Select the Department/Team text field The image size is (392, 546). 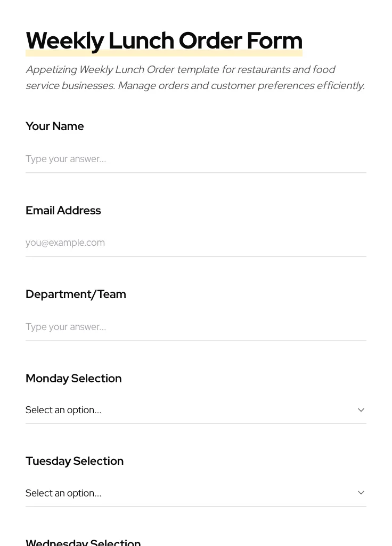click(x=195, y=327)
